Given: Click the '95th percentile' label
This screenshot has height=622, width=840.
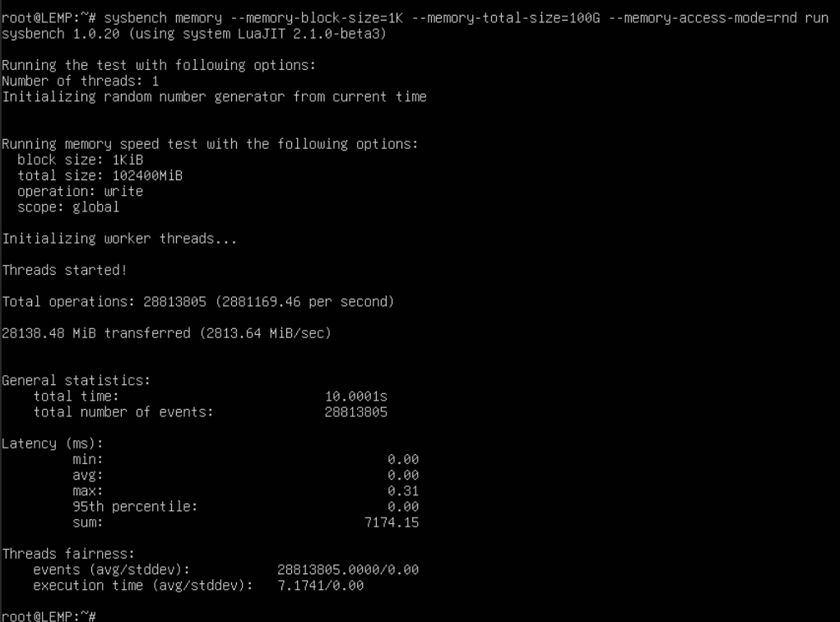Looking at the screenshot, I should click(135, 507).
